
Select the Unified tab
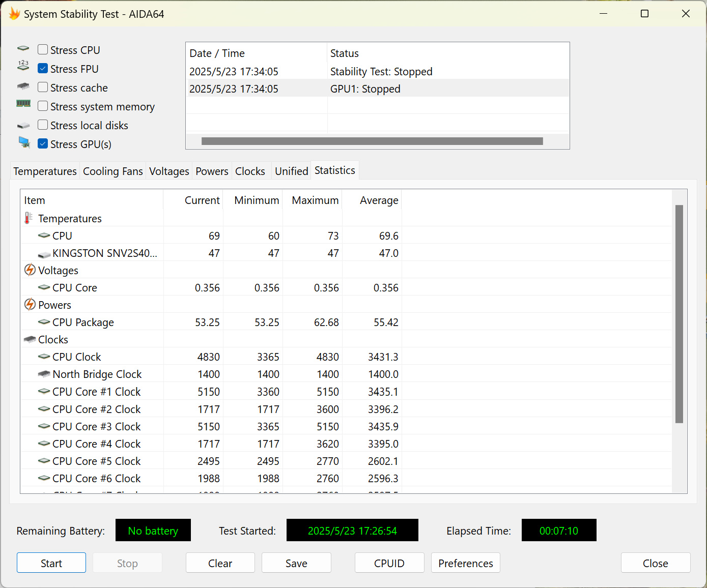pos(291,171)
